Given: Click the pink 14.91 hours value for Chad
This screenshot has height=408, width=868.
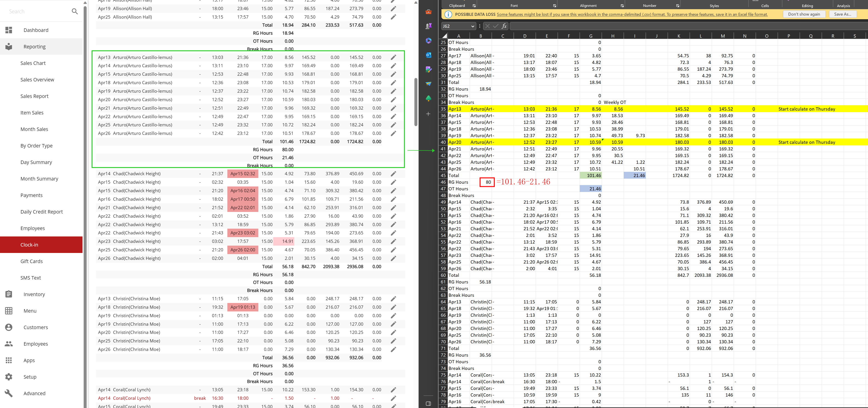Looking at the screenshot, I should coord(283,241).
